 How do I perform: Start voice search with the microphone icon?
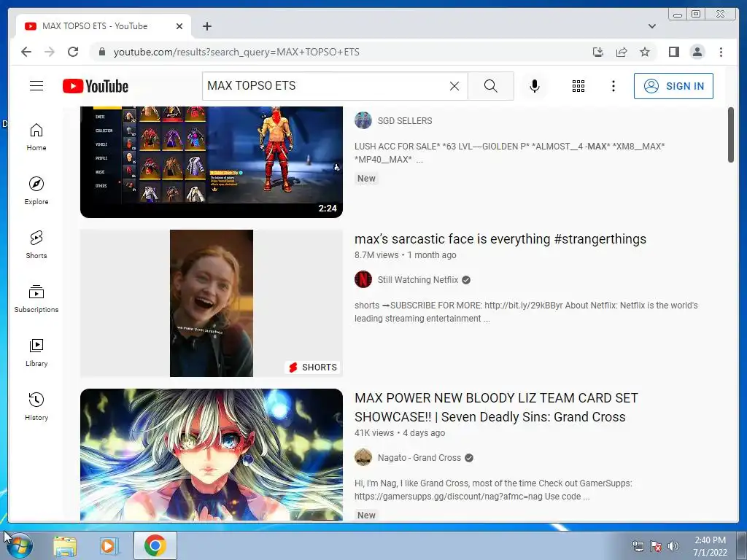[535, 86]
